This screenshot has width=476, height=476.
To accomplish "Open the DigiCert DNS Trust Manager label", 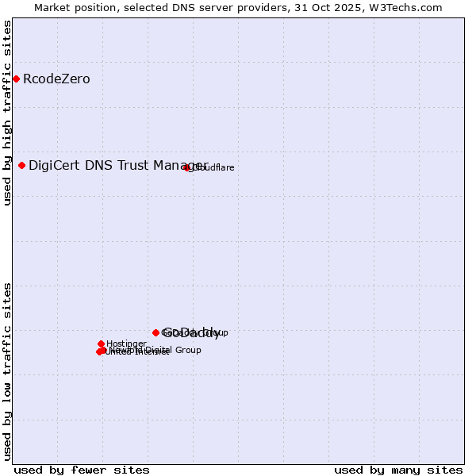I will pos(118,165).
